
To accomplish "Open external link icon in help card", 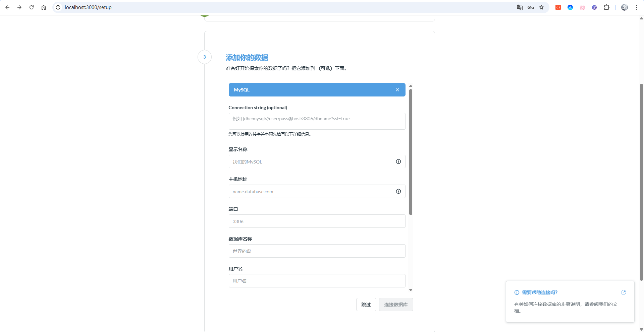I will pos(623,292).
